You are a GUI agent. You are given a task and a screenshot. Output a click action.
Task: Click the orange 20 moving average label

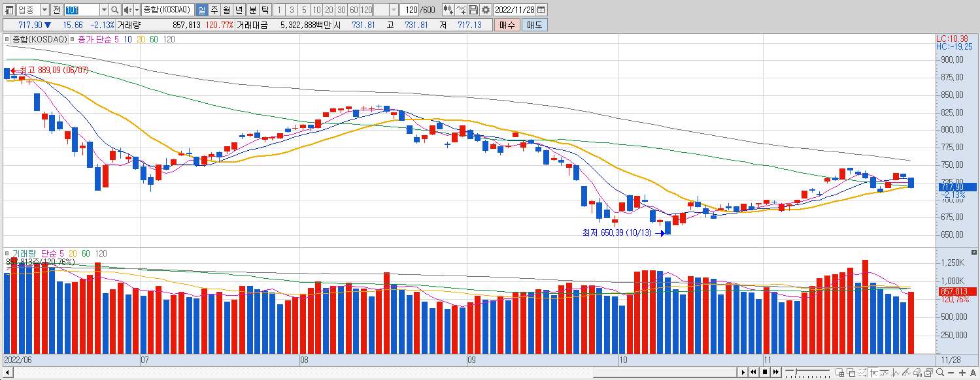click(x=141, y=39)
